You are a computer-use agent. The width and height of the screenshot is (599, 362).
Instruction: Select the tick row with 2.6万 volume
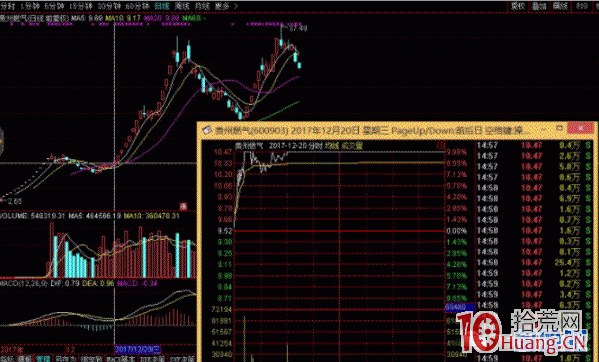point(534,156)
